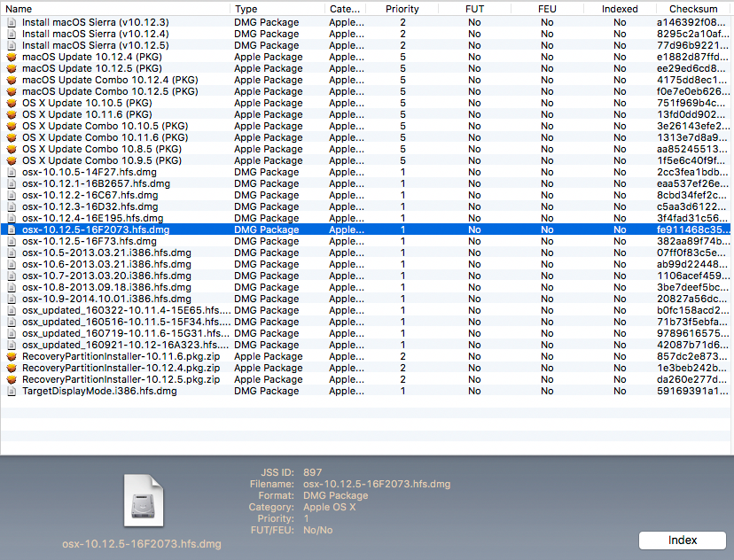Click the JSS ID value 897
The height and width of the screenshot is (560, 734).
pos(313,472)
